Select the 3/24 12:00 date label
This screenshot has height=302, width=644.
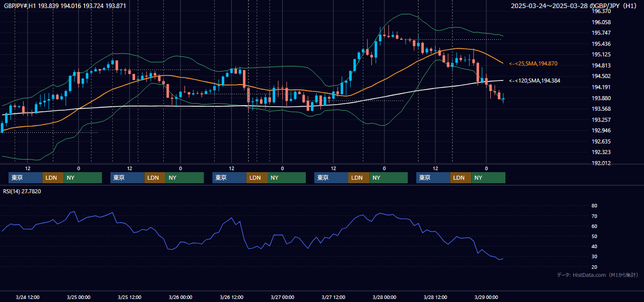point(28,297)
